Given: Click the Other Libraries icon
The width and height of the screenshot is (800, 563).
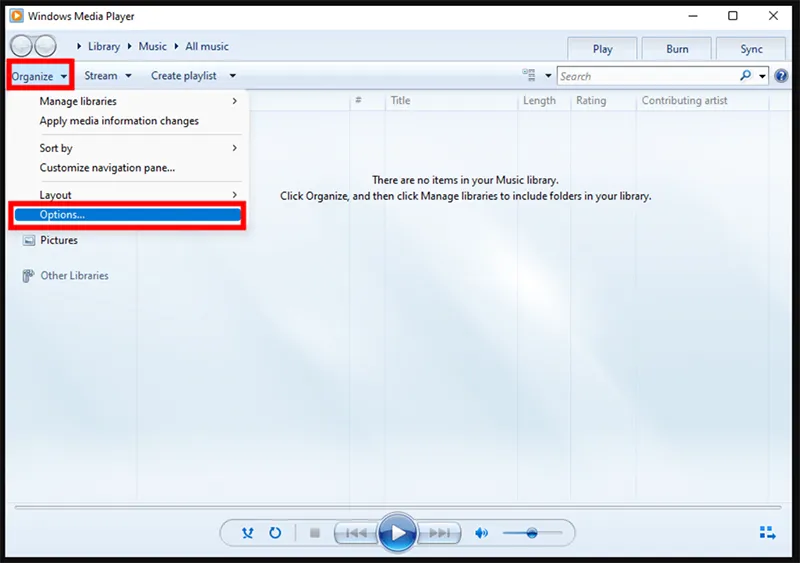Looking at the screenshot, I should [28, 276].
